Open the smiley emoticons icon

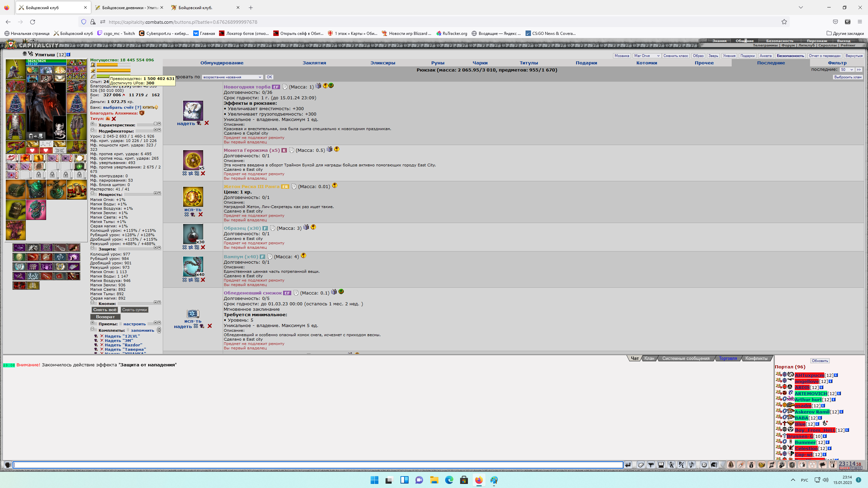point(704,465)
